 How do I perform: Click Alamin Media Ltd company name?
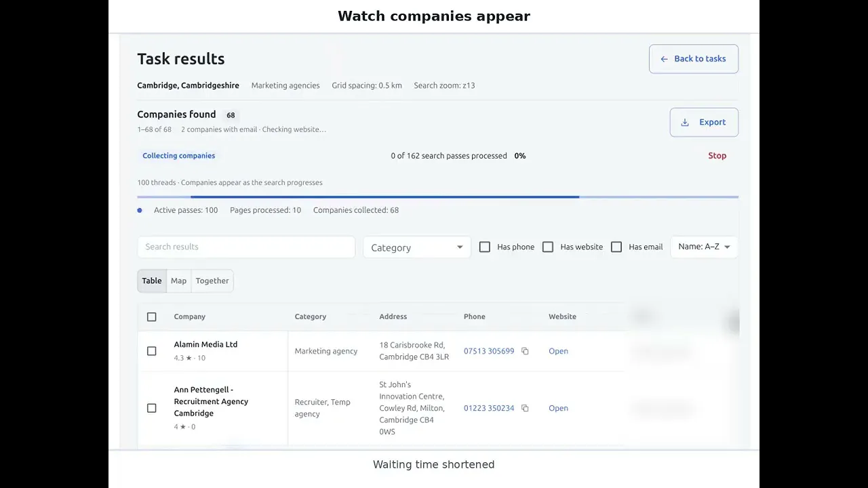[205, 344]
